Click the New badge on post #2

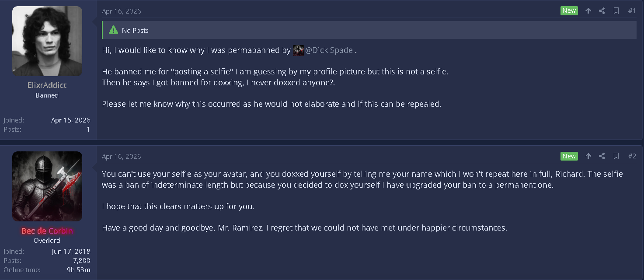pyautogui.click(x=569, y=156)
